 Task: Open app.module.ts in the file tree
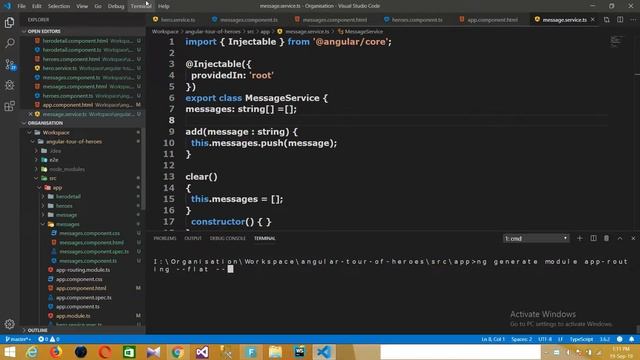(x=73, y=316)
